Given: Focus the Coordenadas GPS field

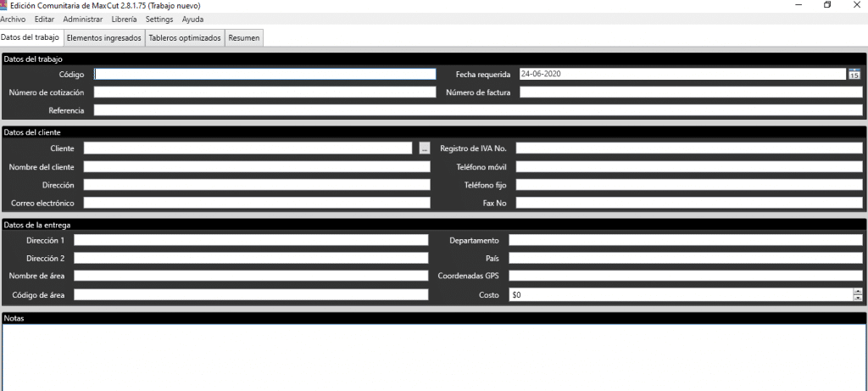Looking at the screenshot, I should click(x=686, y=276).
